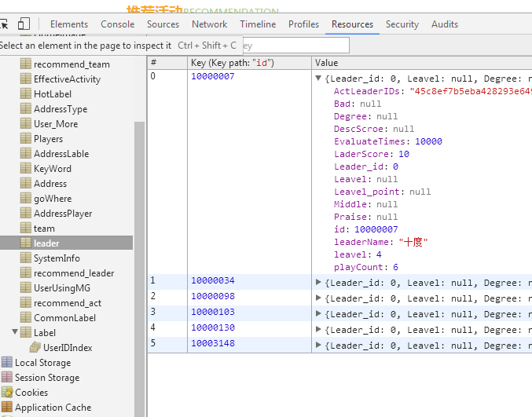This screenshot has width=532, height=417.
Task: Switch to the Network tab
Action: point(209,24)
